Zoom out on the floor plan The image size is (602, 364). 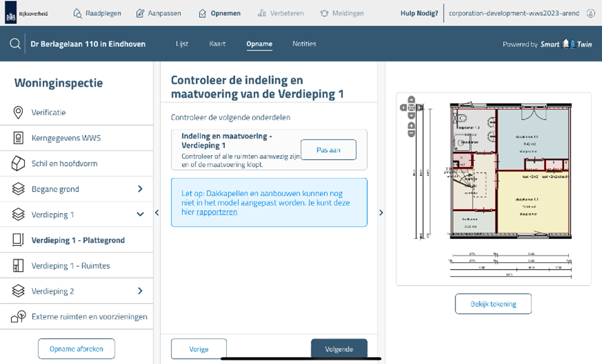pos(412,134)
